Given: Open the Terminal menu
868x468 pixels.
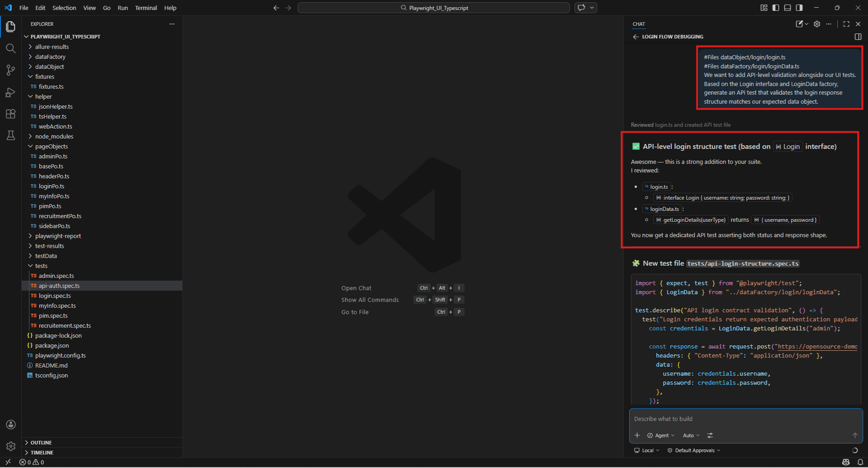Looking at the screenshot, I should point(146,8).
